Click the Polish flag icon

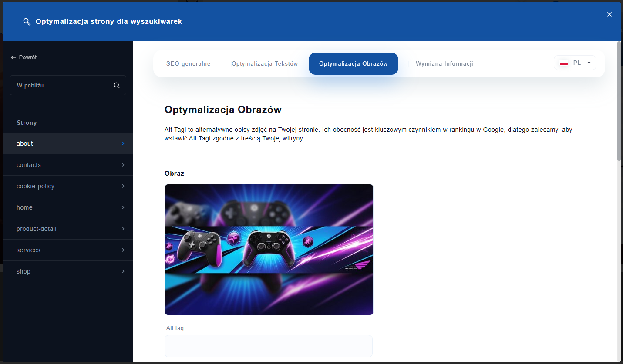(564, 63)
